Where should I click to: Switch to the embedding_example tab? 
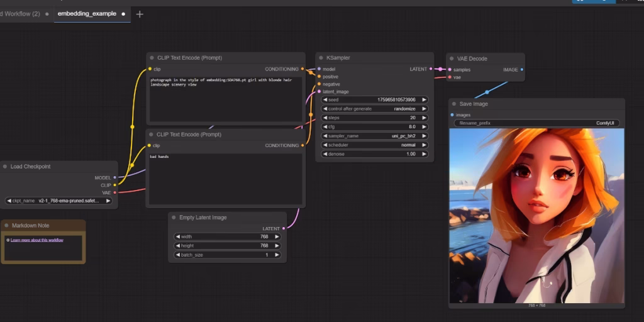pyautogui.click(x=87, y=13)
